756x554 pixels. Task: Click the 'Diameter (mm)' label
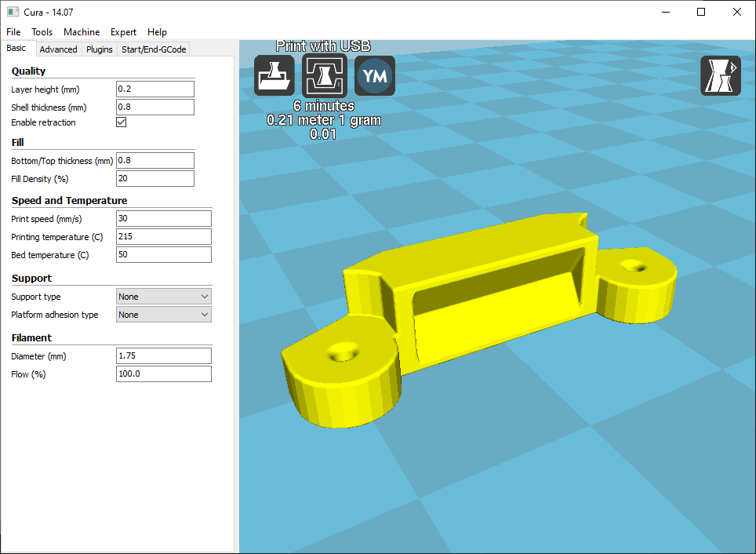(38, 356)
